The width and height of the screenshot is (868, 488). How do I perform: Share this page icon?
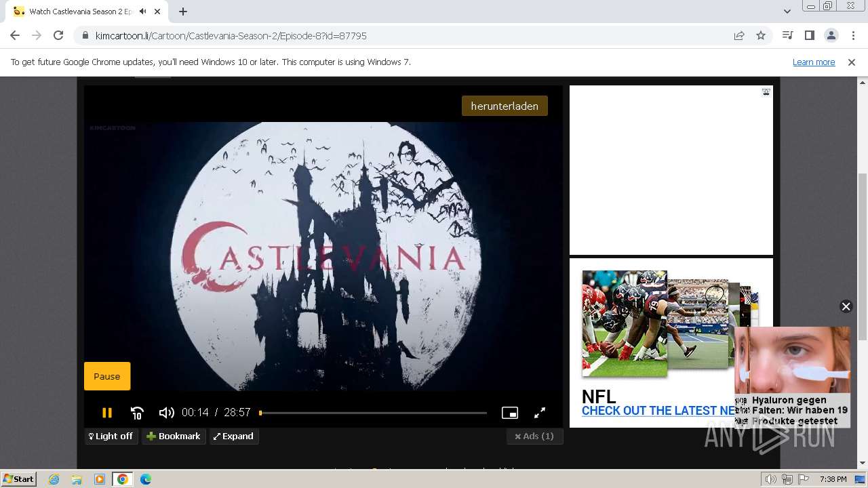[x=739, y=35]
